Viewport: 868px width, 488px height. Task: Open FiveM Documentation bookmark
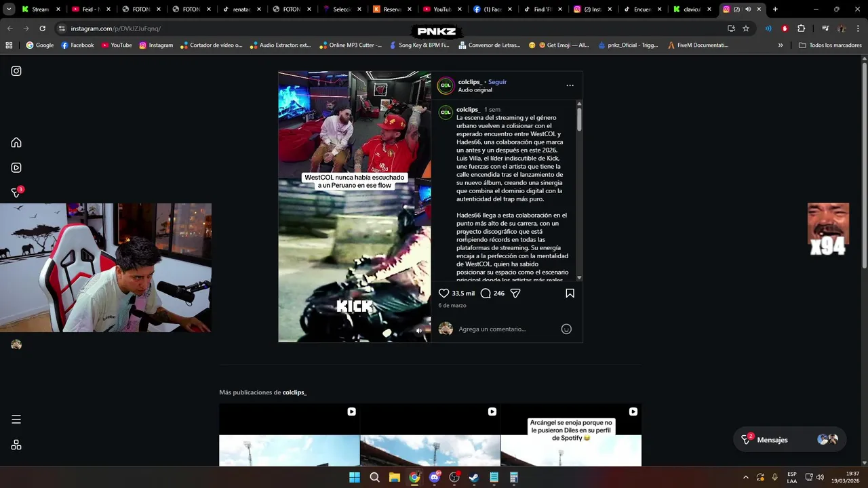click(698, 45)
